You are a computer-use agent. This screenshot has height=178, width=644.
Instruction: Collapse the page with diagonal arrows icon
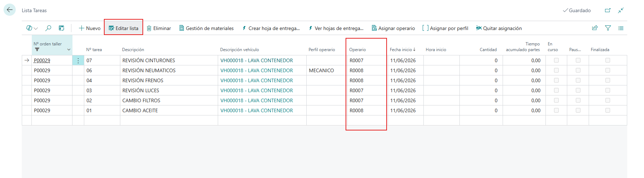pos(621,10)
